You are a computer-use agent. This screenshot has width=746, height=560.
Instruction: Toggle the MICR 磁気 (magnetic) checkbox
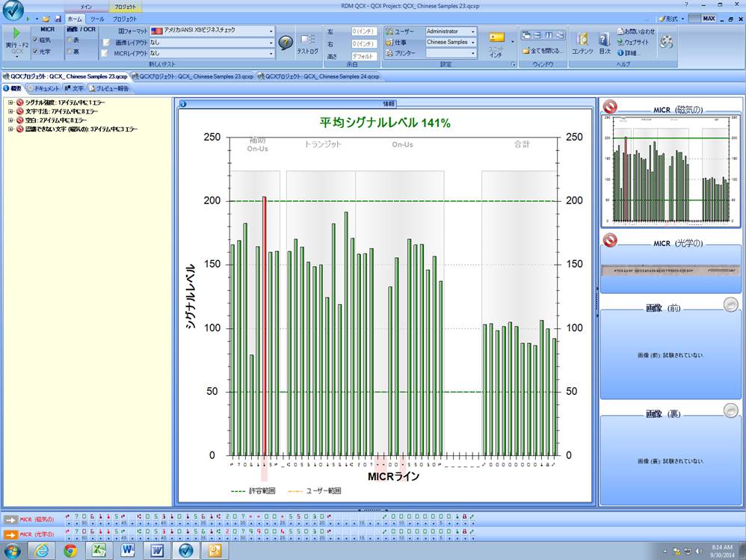coord(34,40)
